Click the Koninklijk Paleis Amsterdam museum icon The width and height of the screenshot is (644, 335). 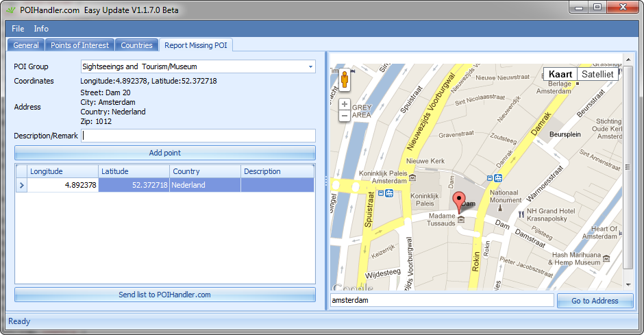412,177
